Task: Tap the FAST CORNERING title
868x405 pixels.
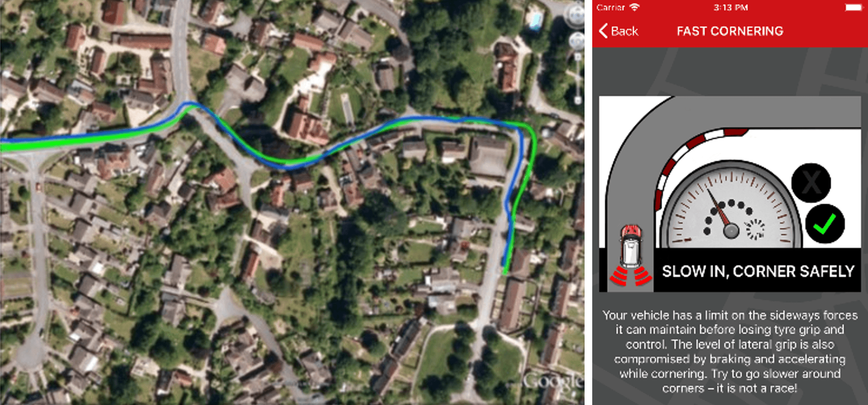Action: [x=730, y=31]
